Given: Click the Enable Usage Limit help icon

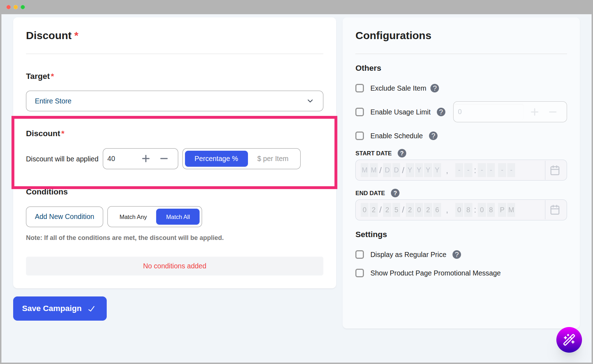Looking at the screenshot, I should [441, 112].
